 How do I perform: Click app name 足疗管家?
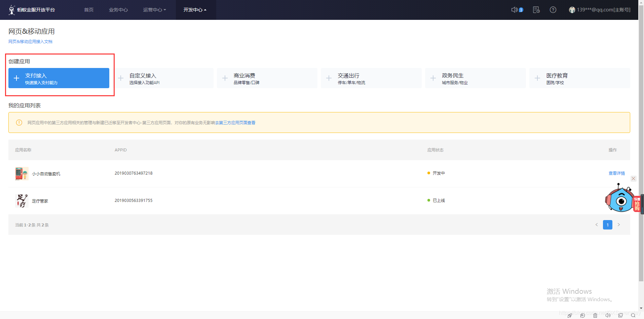coord(40,201)
